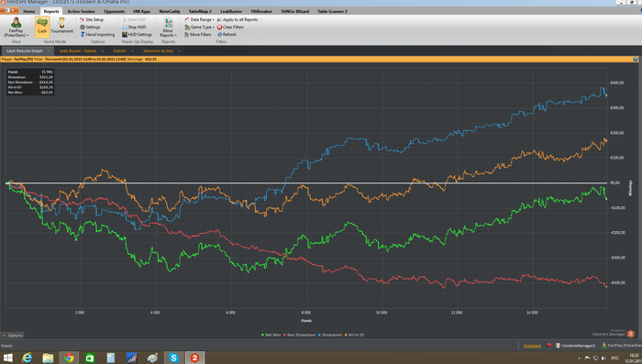The width and height of the screenshot is (642, 364).
Task: Open the Date Range filter dropdown
Action: coord(199,19)
